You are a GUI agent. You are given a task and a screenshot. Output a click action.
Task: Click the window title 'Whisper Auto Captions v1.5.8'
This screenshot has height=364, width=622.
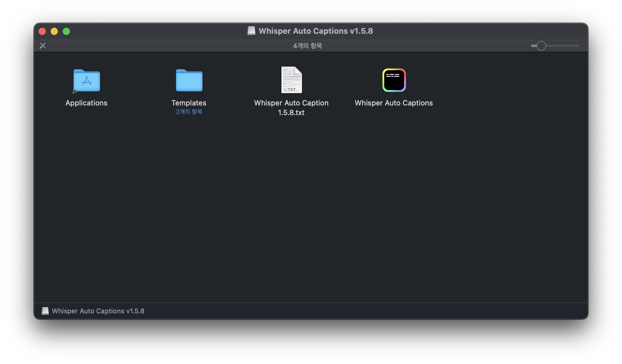point(316,31)
